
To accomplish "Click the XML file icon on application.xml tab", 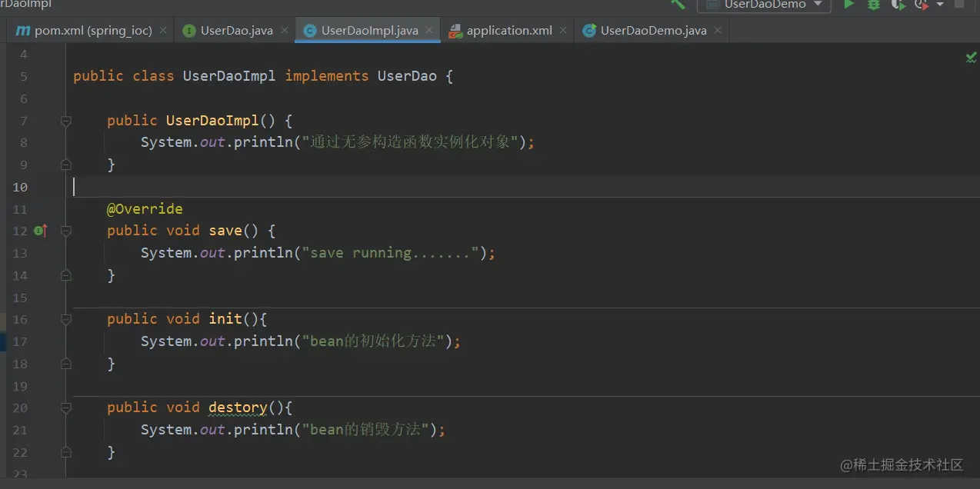I will tap(455, 31).
